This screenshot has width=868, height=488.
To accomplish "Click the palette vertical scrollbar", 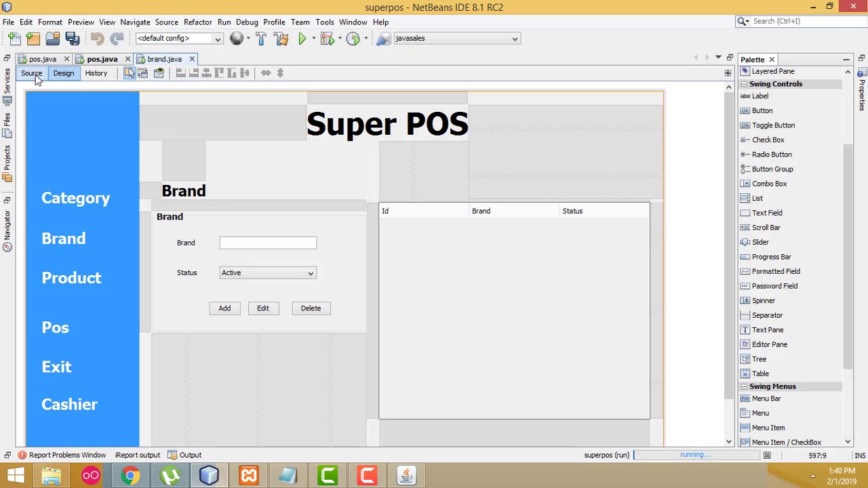I will click(847, 258).
